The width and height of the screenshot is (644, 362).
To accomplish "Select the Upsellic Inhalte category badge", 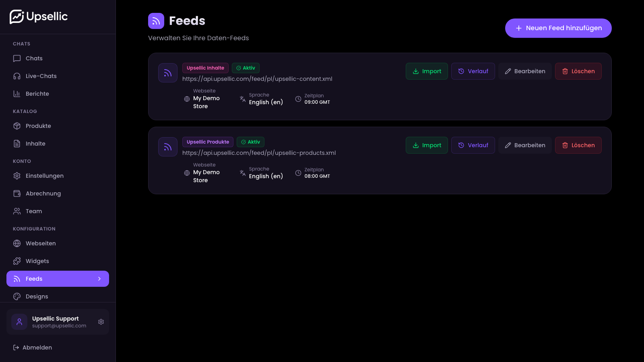I will click(x=205, y=68).
